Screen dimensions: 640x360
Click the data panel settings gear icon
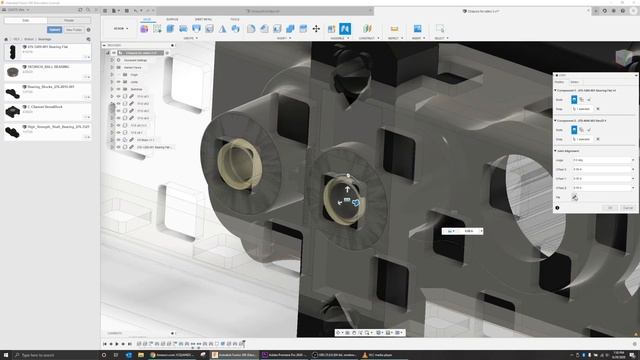[x=89, y=30]
